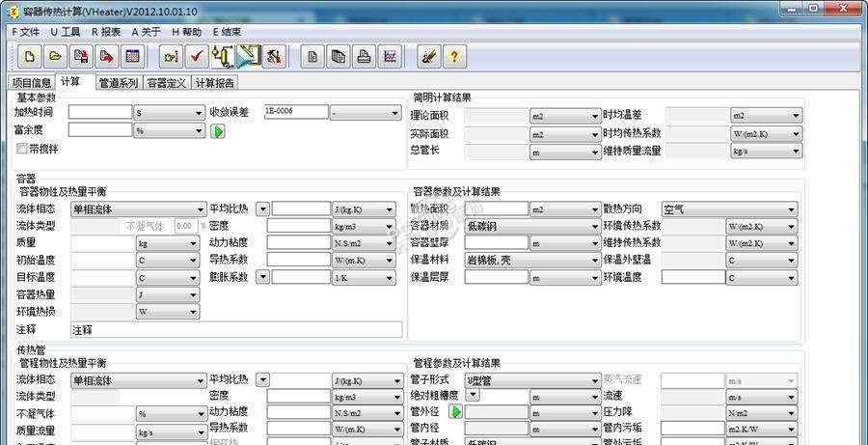The width and height of the screenshot is (868, 445).
Task: Click the yellow question mark help icon
Action: 454,57
